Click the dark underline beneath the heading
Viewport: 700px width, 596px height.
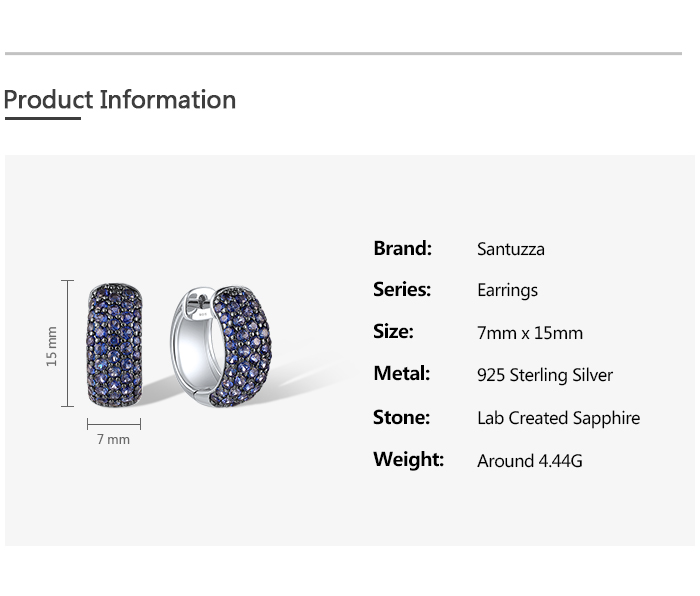point(42,118)
